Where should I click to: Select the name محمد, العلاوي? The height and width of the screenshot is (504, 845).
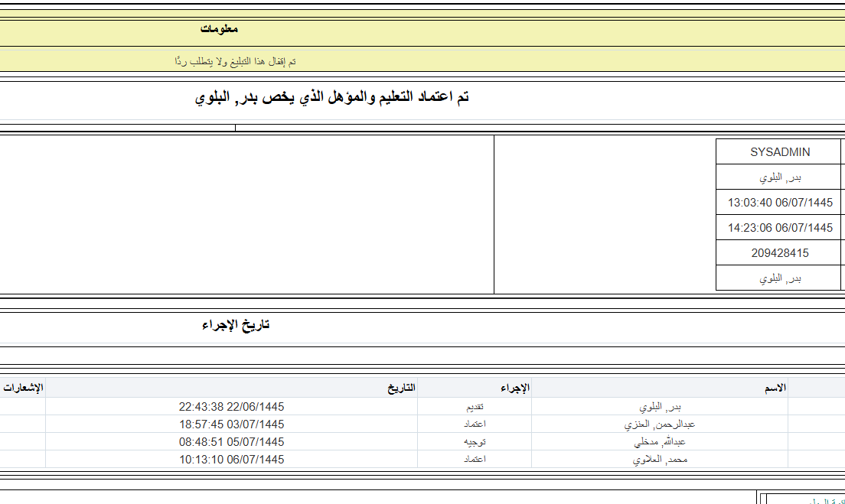660,460
